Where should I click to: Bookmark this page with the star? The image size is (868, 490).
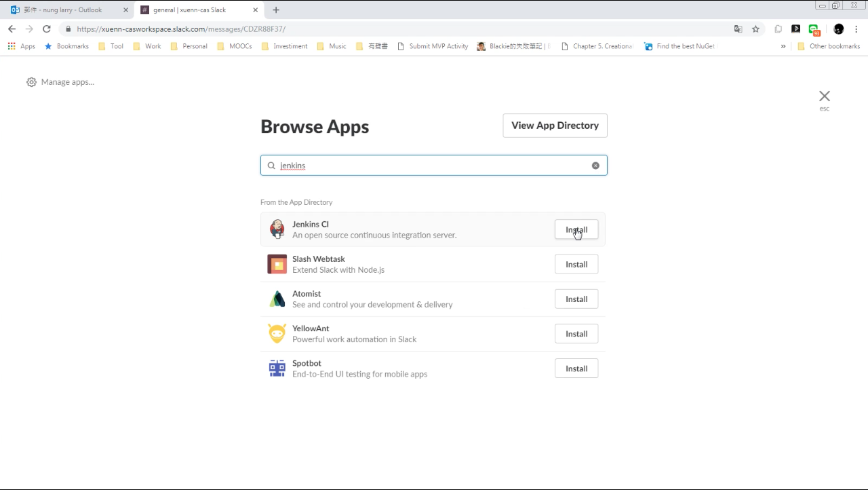pyautogui.click(x=755, y=29)
